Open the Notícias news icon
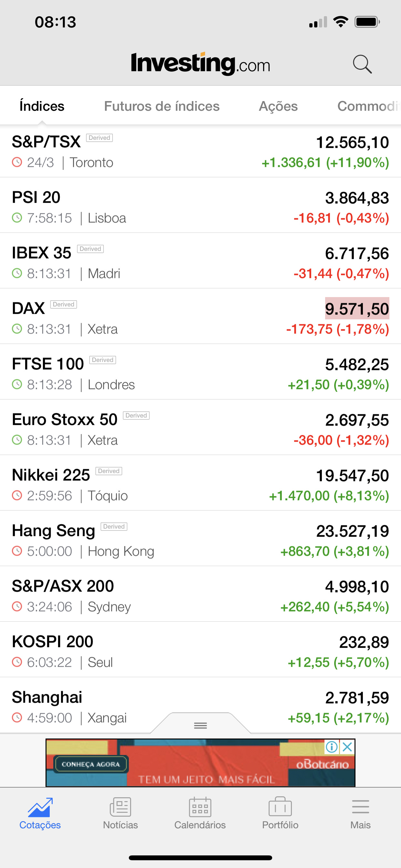Viewport: 401px width, 868px height. point(120,807)
